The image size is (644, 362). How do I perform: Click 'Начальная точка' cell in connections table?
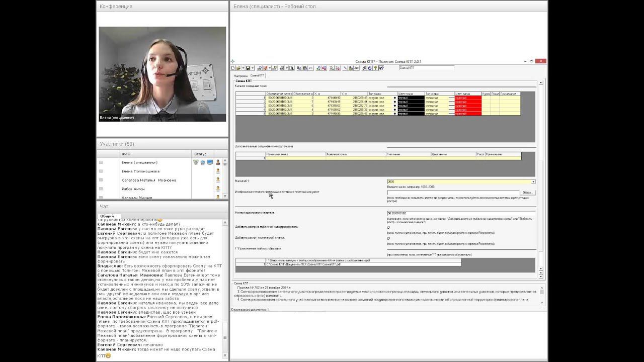[x=295, y=158]
